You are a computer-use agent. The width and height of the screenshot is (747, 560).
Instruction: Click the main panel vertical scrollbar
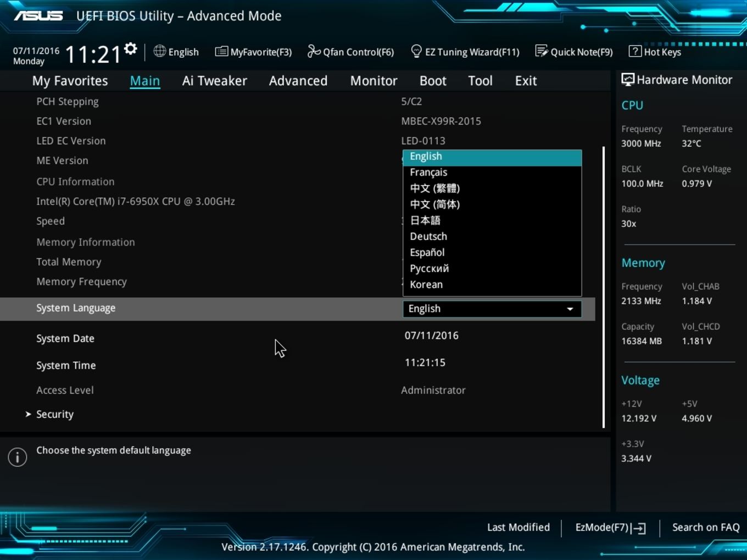tap(604, 287)
